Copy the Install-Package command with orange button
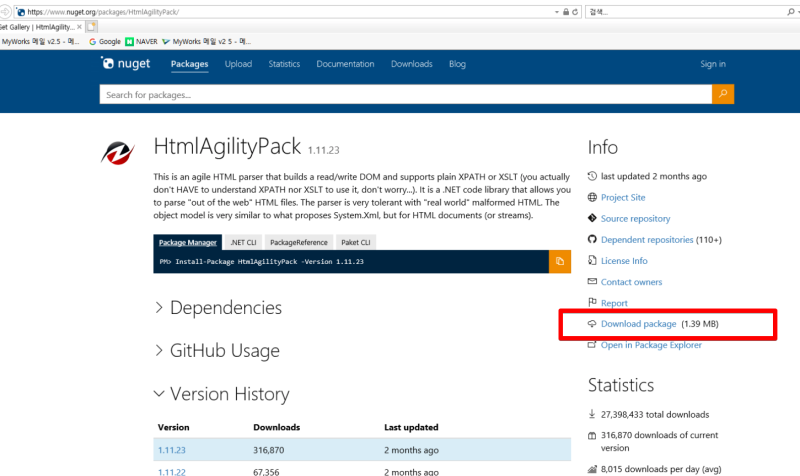 point(560,261)
